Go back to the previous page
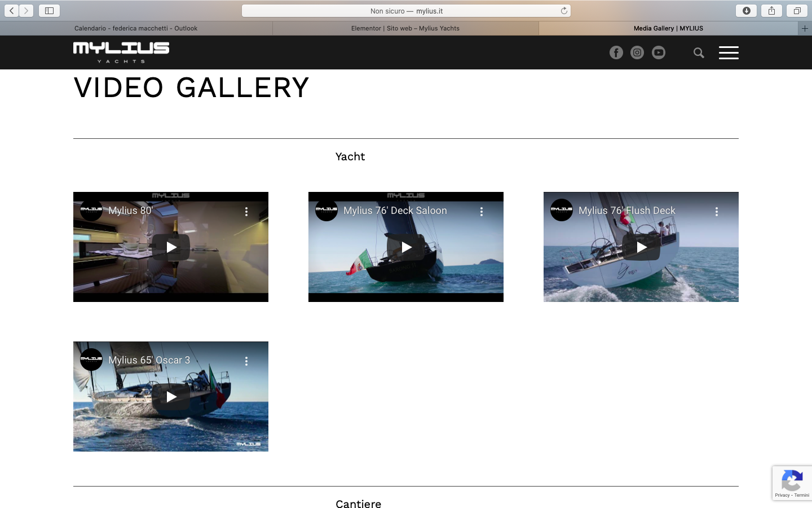812x508 pixels. pyautogui.click(x=11, y=11)
